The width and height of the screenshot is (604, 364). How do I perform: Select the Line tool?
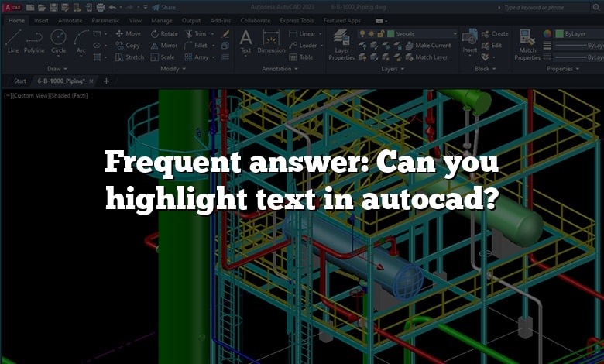pos(13,41)
